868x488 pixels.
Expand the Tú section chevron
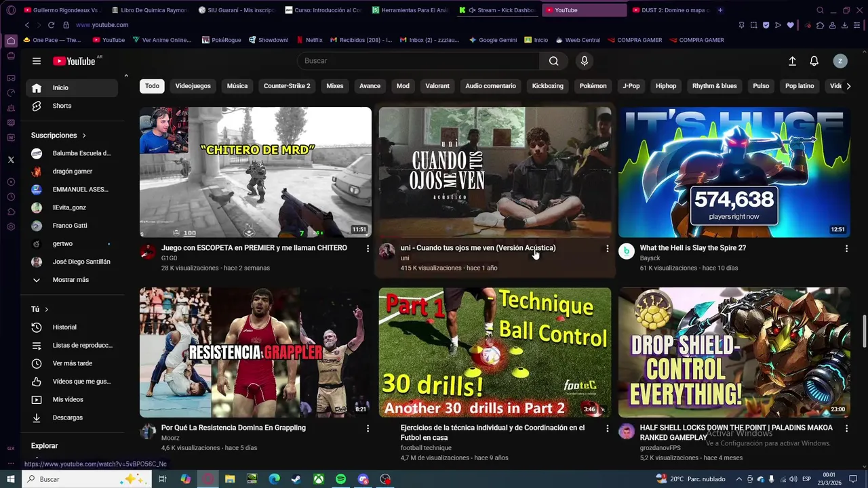coord(47,310)
